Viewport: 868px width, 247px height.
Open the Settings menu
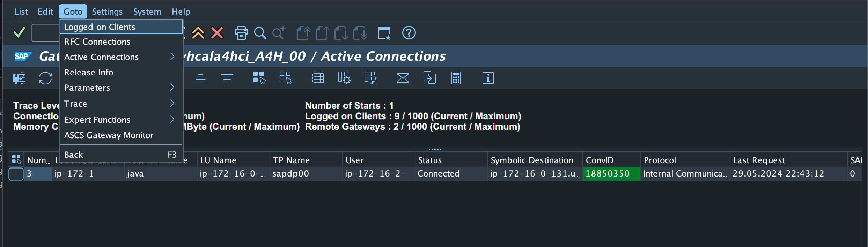(107, 12)
